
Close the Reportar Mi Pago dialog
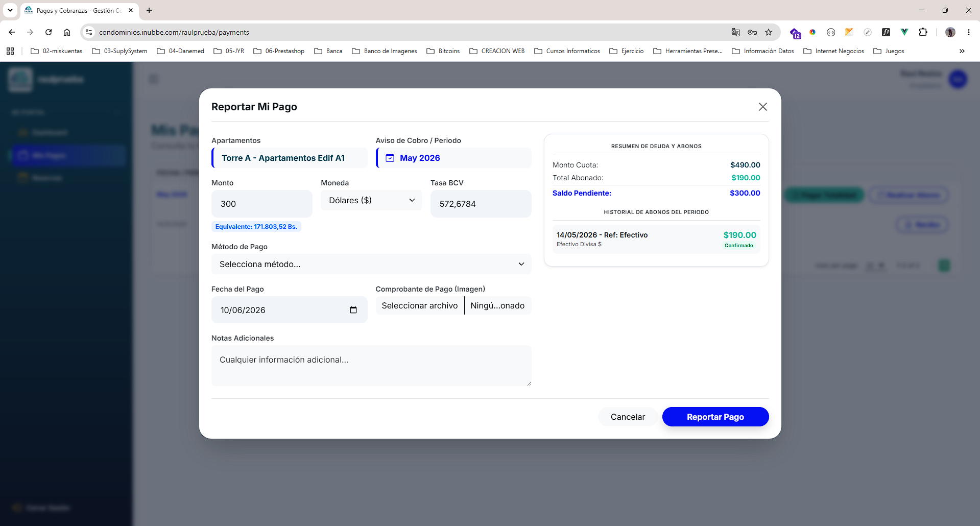pos(762,107)
